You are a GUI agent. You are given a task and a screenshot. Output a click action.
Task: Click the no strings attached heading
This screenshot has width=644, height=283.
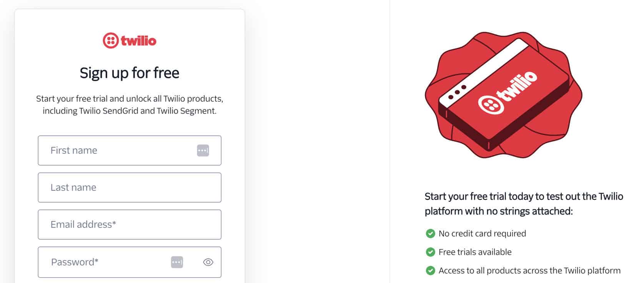click(x=524, y=204)
